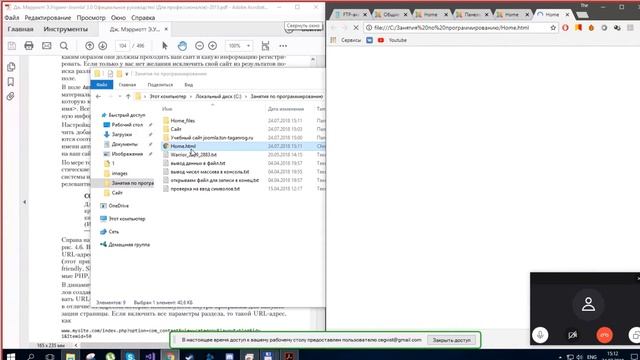Viewport: 640px width, 360px height.
Task: Click the search magnifier in Acrobat toolbar
Action: coord(64,46)
